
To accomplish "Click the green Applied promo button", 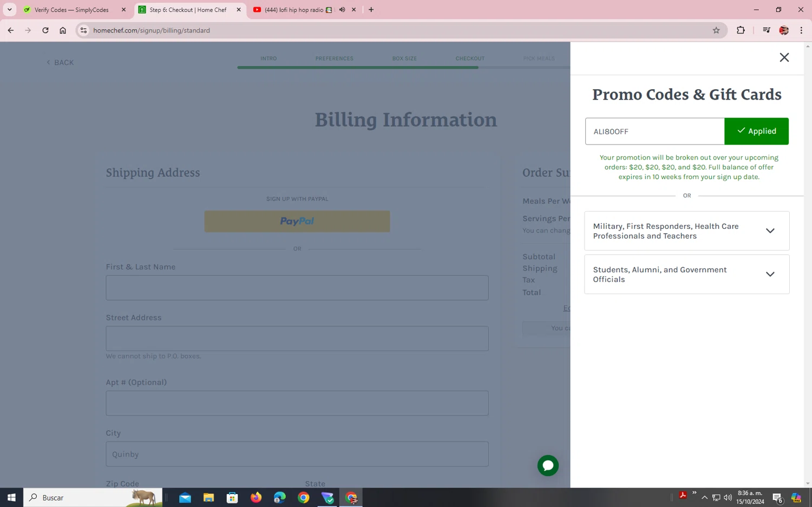I will coord(756,131).
